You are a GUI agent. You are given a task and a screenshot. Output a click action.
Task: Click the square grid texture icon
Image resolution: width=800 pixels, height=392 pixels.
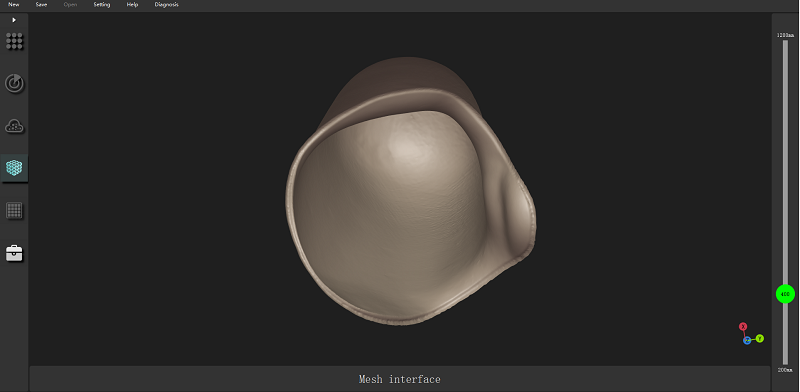(x=14, y=210)
